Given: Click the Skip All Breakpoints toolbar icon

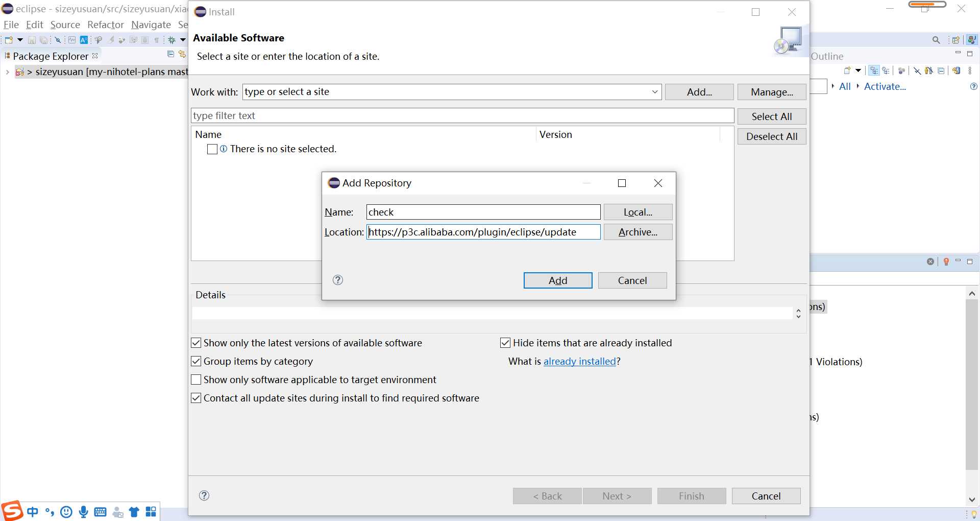Looking at the screenshot, I should [58, 40].
